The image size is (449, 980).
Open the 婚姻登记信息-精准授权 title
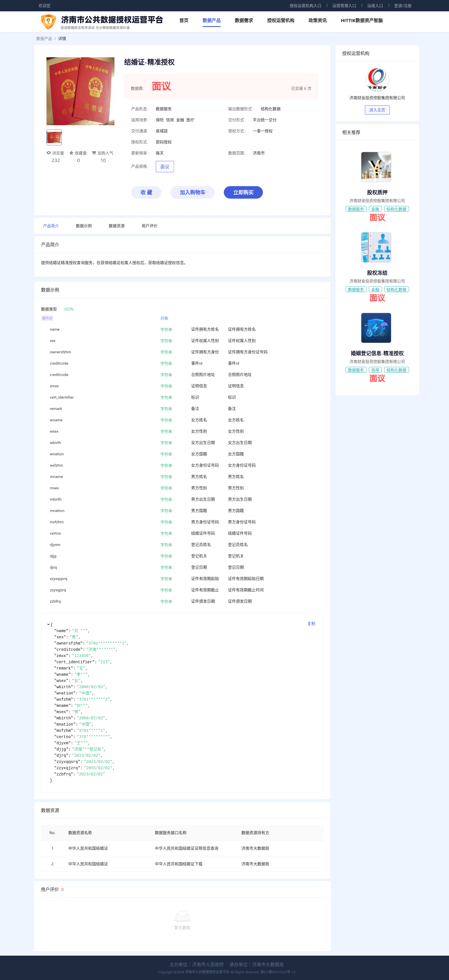point(377,353)
